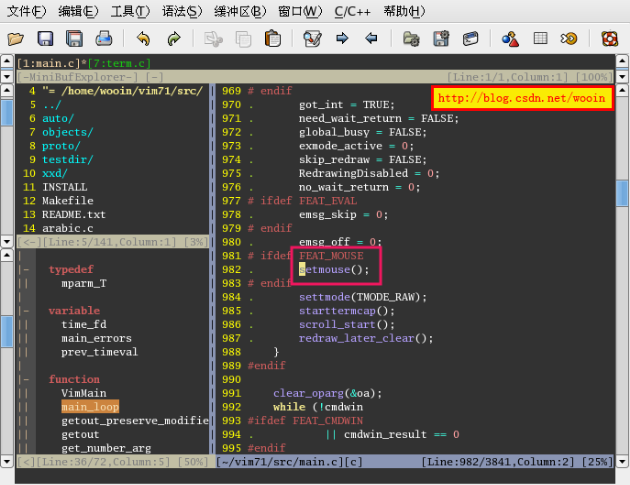The image size is (630, 485).
Task: Click the Load Session toolbar icon
Action: pos(411,39)
